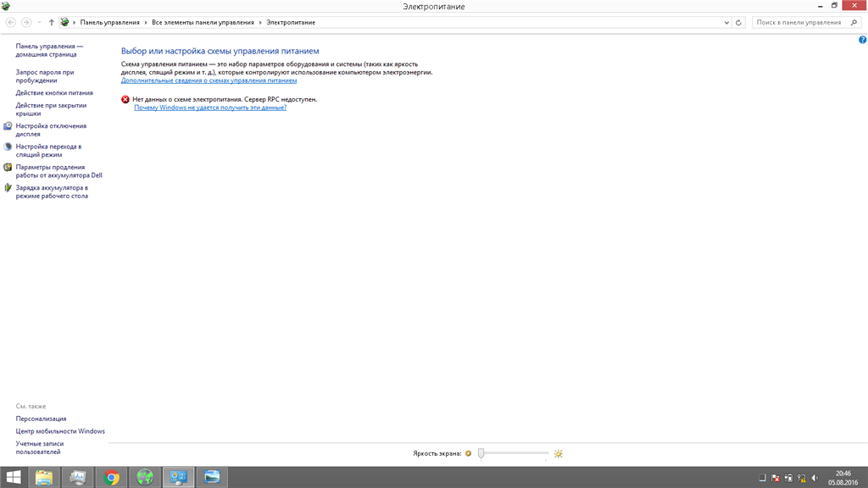Viewport: 868px width, 488px height.
Task: Open the picture viewer taskbar app
Action: coord(212,477)
